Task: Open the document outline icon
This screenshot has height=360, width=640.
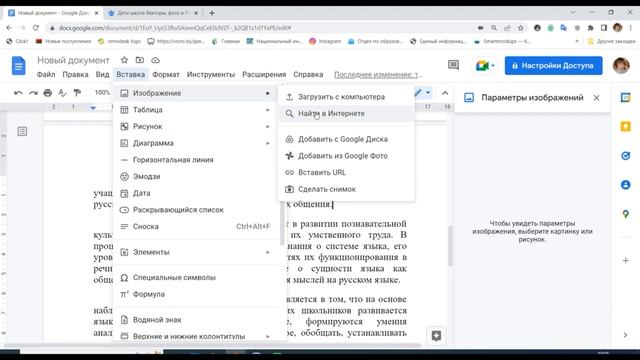Action: pyautogui.click(x=22, y=131)
